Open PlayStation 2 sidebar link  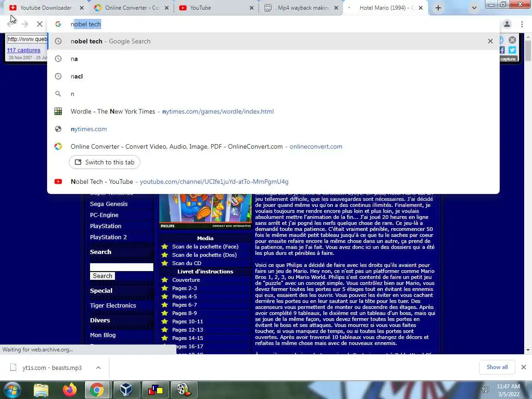coord(108,237)
